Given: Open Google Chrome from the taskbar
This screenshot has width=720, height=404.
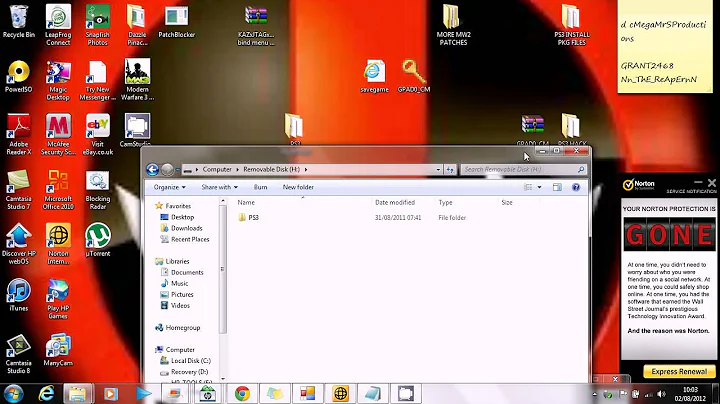Looking at the screenshot, I should coord(242,394).
